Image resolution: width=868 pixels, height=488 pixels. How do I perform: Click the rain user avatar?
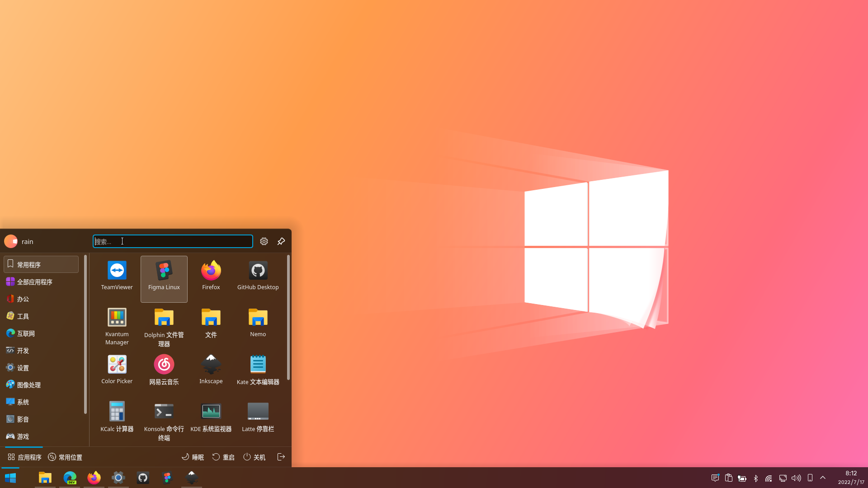click(11, 241)
